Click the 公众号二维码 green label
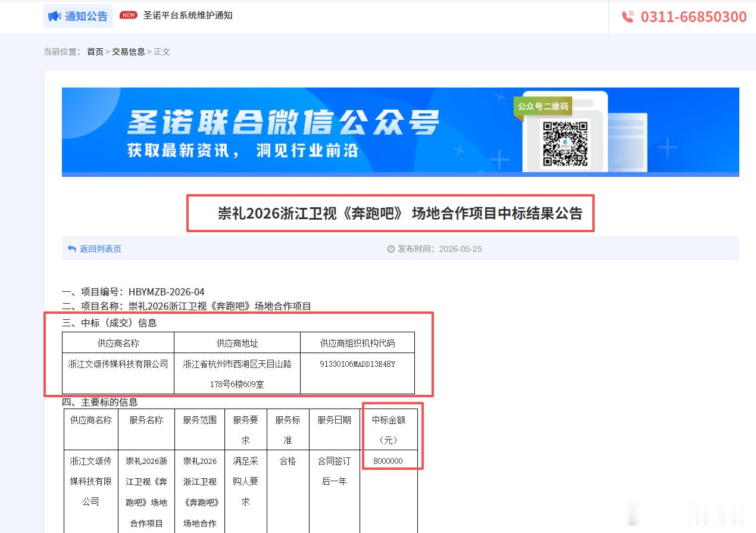The image size is (756, 533). click(542, 107)
